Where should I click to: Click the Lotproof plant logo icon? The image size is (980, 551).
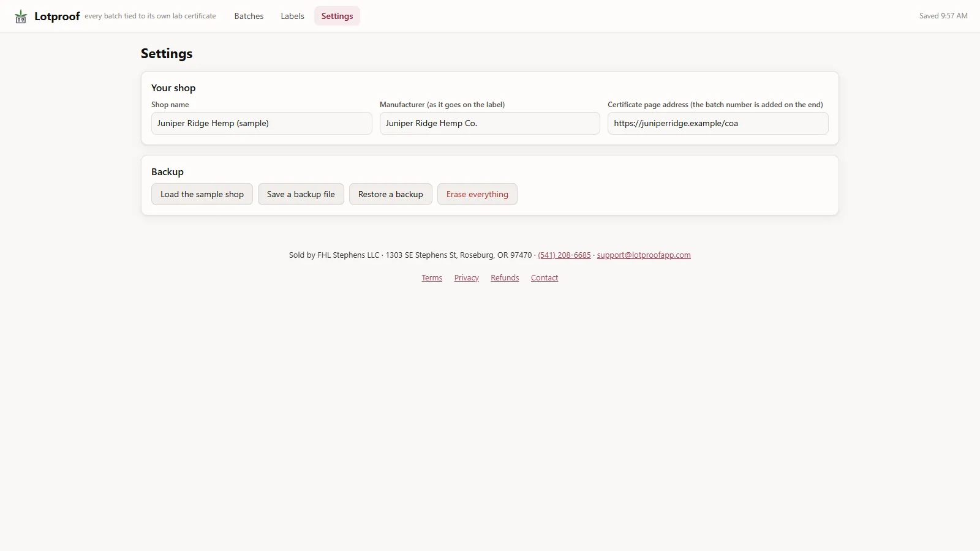[x=21, y=17]
